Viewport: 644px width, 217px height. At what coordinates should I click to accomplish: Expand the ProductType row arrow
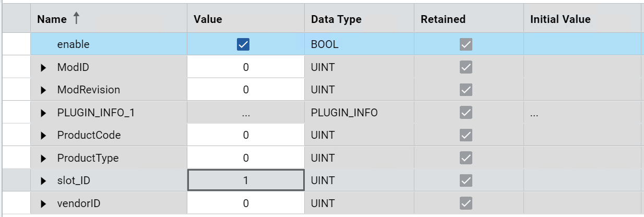[x=44, y=158]
